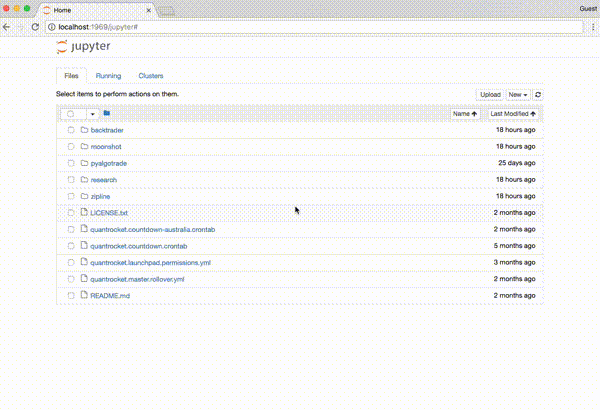
Task: Click the folder icon beside moonshot
Action: point(84,146)
